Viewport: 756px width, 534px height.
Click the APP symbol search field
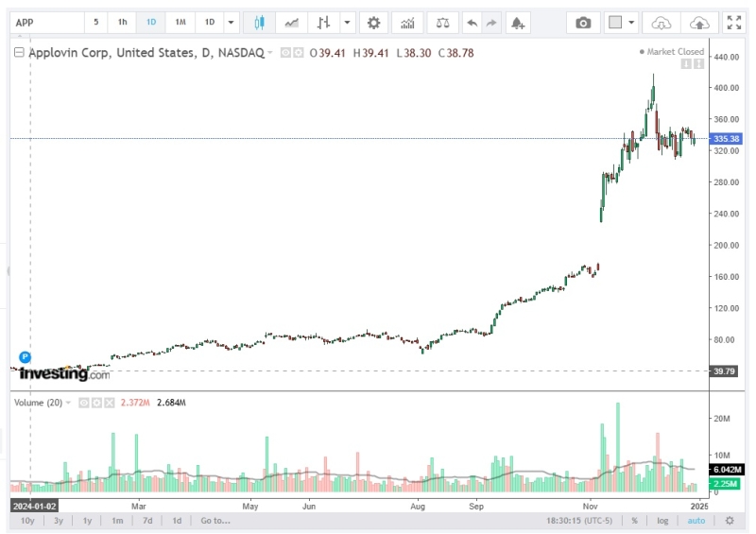coord(47,23)
